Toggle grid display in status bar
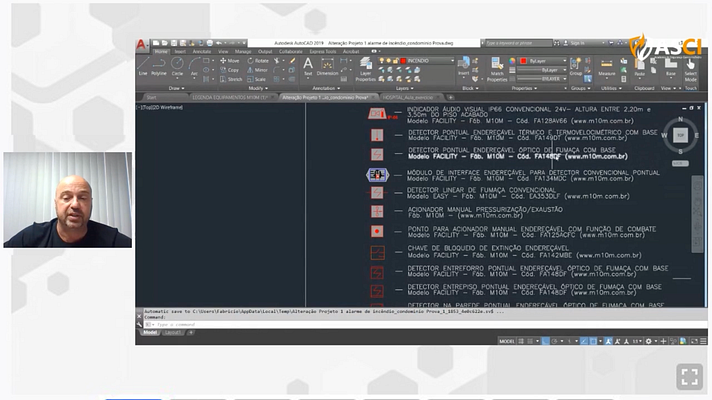 pos(521,341)
